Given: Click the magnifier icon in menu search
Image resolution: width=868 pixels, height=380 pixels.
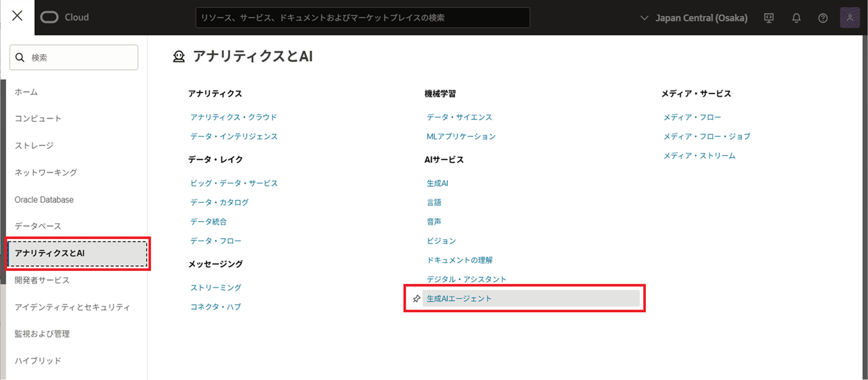Looking at the screenshot, I should (20, 58).
